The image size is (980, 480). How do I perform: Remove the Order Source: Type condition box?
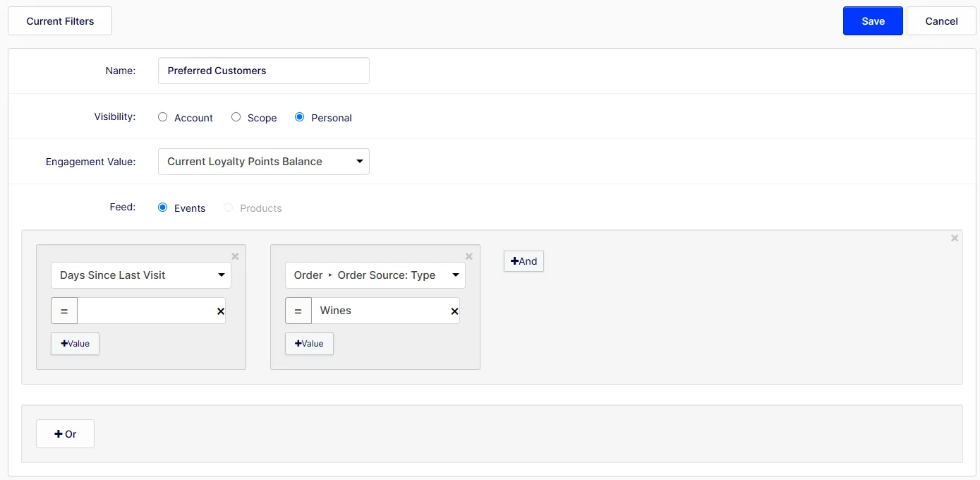point(469,257)
